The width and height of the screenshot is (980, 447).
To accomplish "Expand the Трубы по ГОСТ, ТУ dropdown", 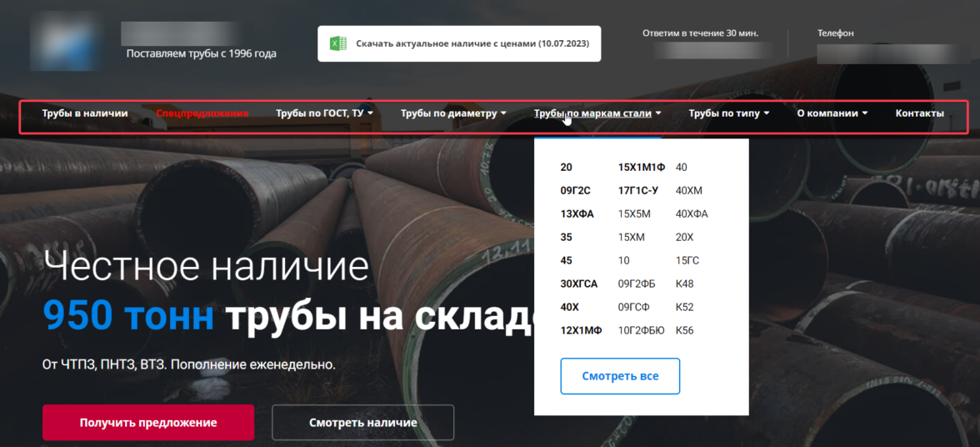I will [x=324, y=113].
